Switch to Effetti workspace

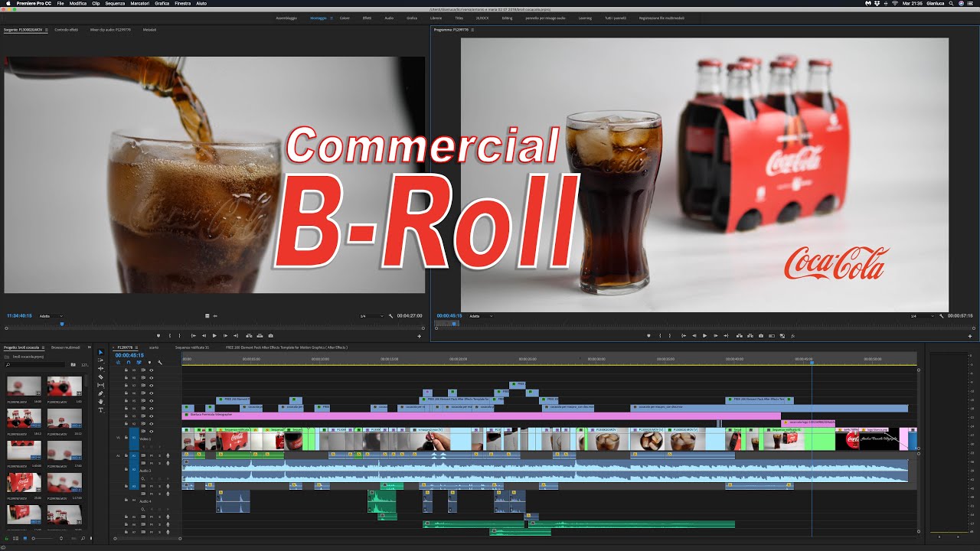pyautogui.click(x=367, y=17)
